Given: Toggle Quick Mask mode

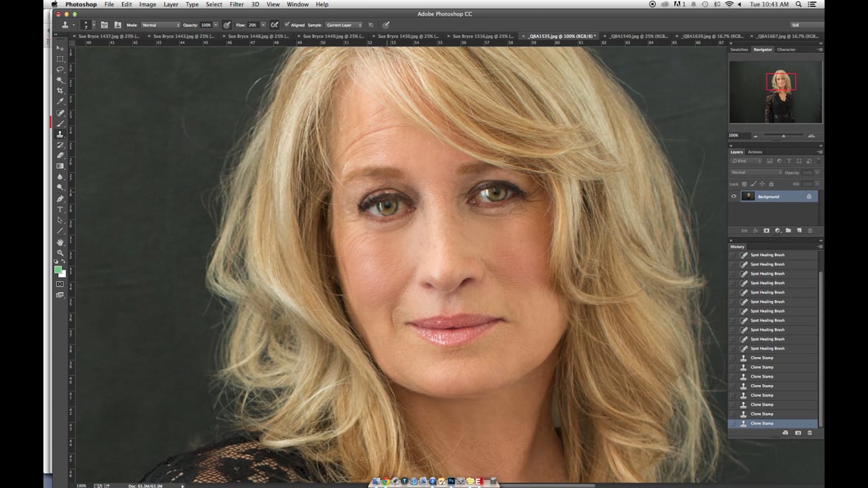Looking at the screenshot, I should [x=60, y=284].
